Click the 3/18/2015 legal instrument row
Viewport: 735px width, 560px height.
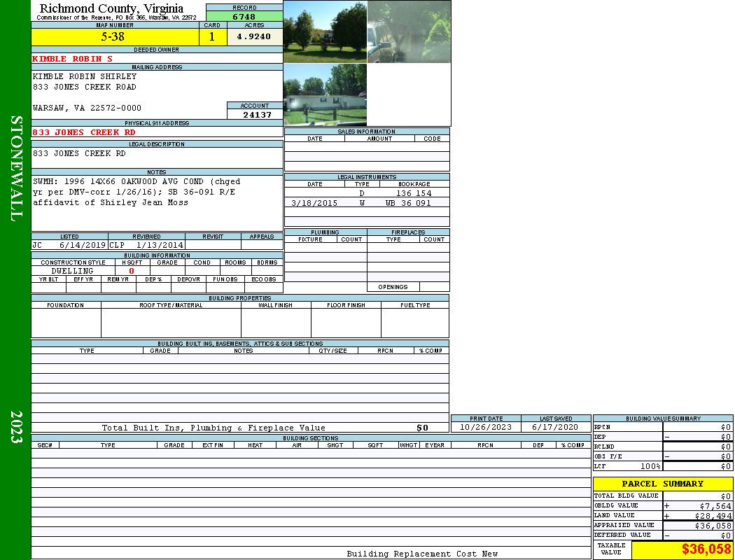pyautogui.click(x=314, y=203)
